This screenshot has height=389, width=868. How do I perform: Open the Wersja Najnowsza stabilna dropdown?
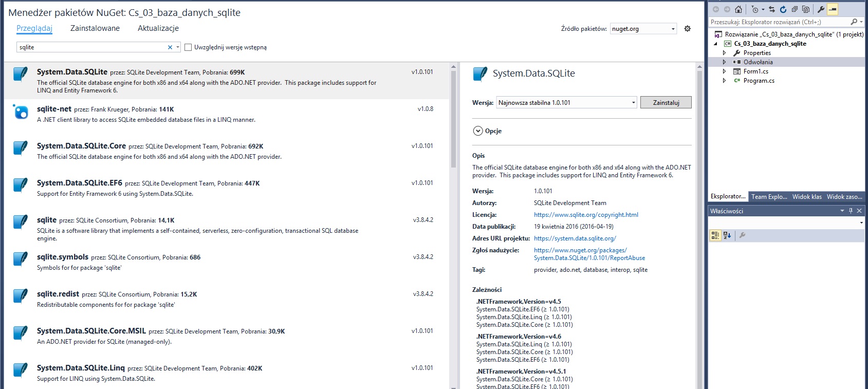click(x=567, y=103)
